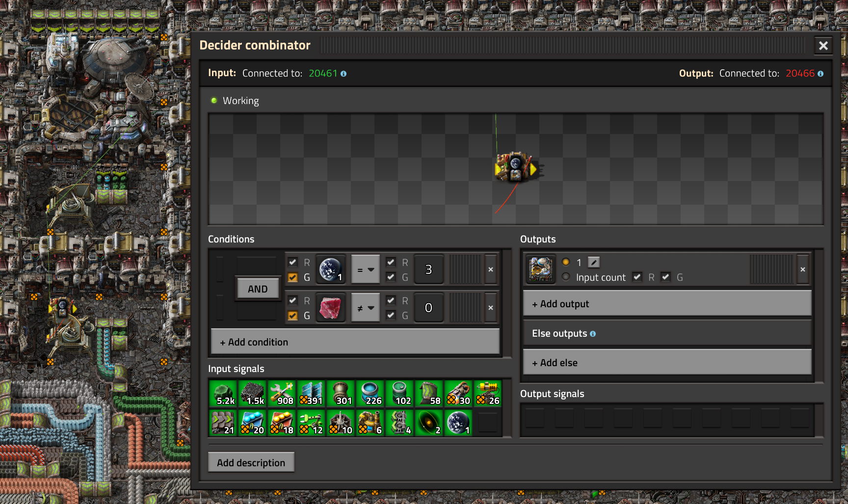
Task: Click info icon next to output network 20466
Action: (x=821, y=74)
